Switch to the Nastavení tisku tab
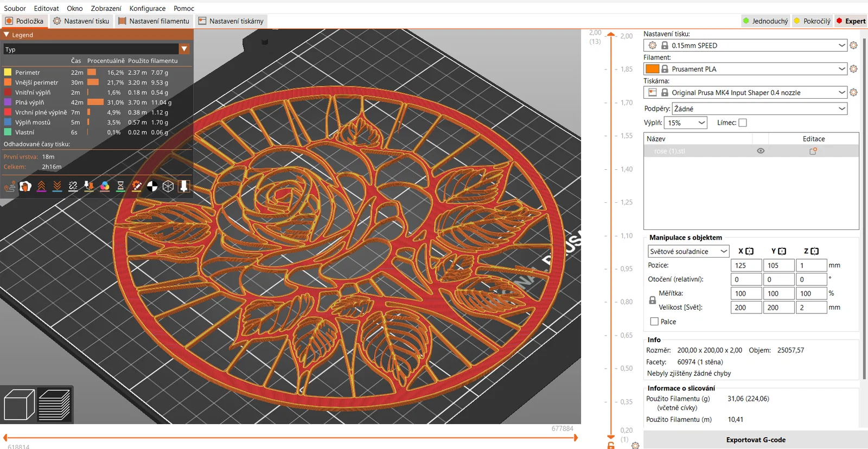868x449 pixels. pyautogui.click(x=81, y=21)
